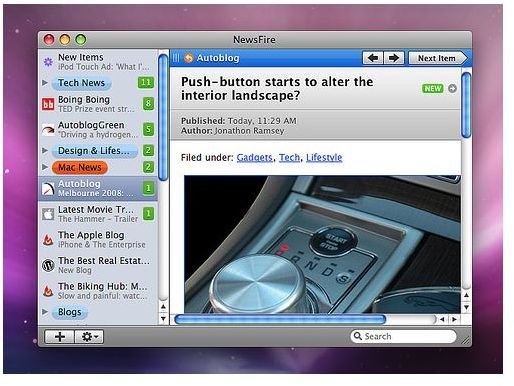514x386 pixels.
Task: Click the window resize grip corner
Action: tap(466, 340)
